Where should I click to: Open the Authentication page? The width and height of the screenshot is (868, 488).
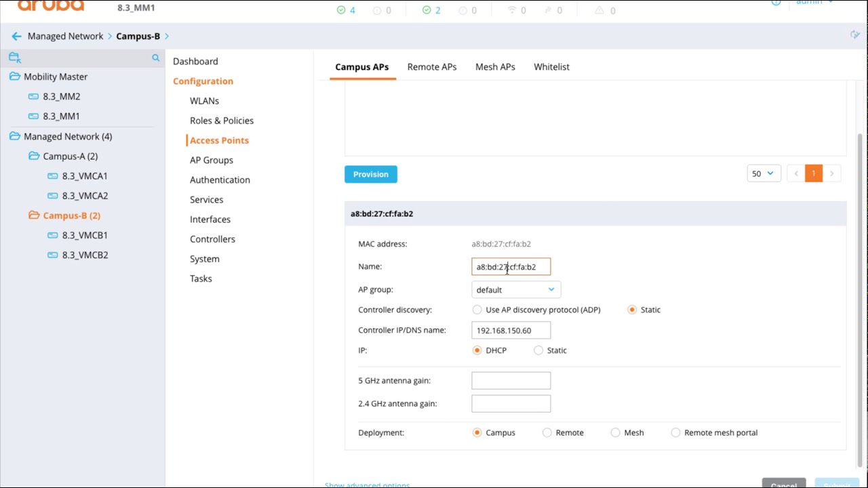click(220, 180)
